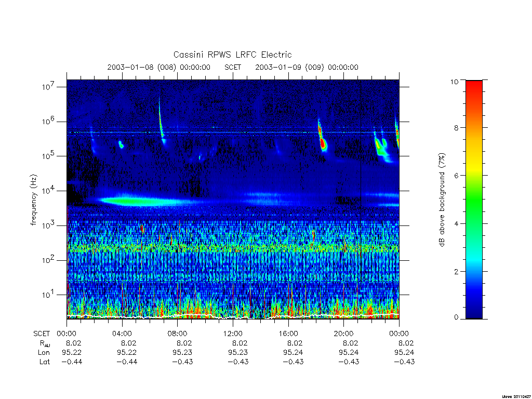Select the 20:00 time tick label
This screenshot has width=532, height=399.
tap(343, 334)
